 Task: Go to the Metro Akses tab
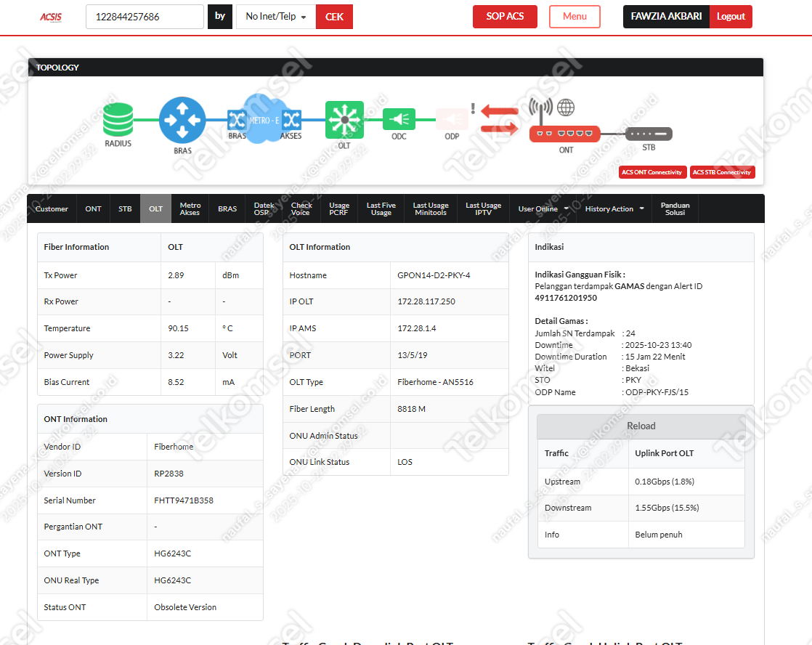(190, 208)
